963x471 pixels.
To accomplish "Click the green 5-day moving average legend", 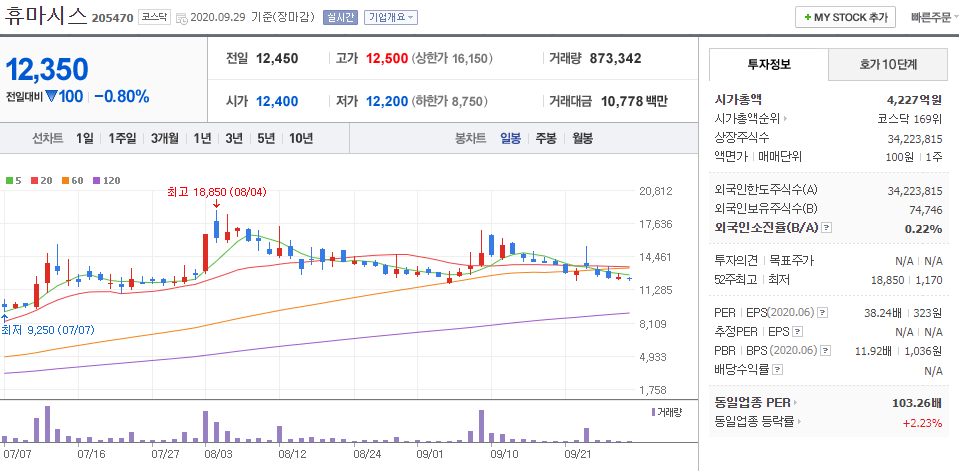I will coord(14,181).
